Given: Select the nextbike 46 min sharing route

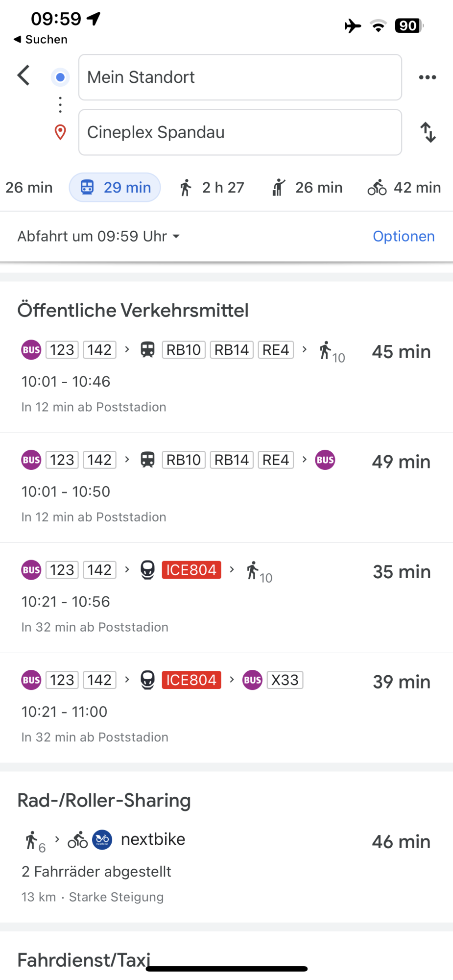Looking at the screenshot, I should tap(226, 865).
